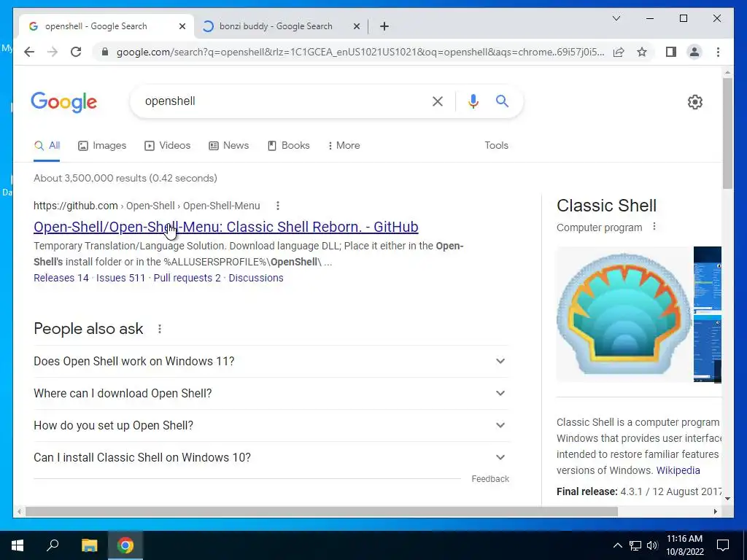Open search Tools
Viewport: 747px width, 560px height.
click(x=496, y=146)
